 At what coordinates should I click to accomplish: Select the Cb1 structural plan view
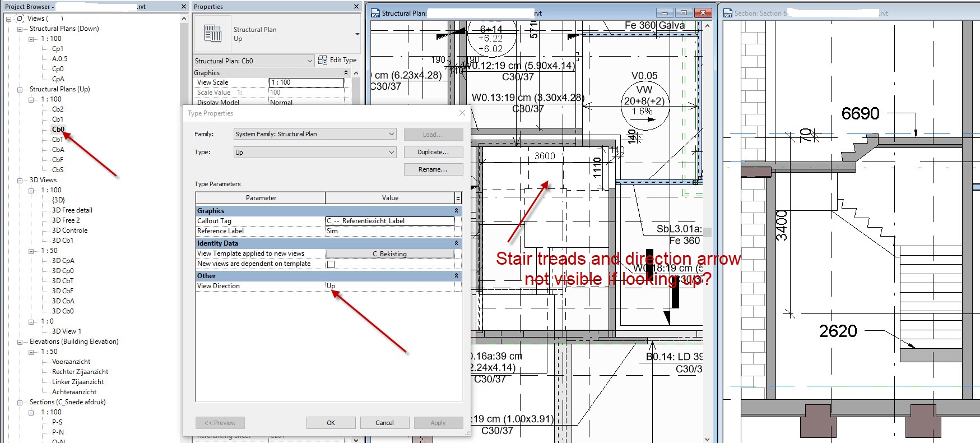(58, 119)
